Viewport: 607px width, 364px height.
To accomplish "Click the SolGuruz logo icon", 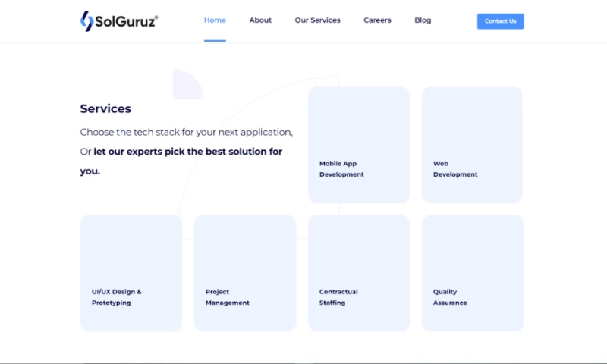I will [86, 21].
